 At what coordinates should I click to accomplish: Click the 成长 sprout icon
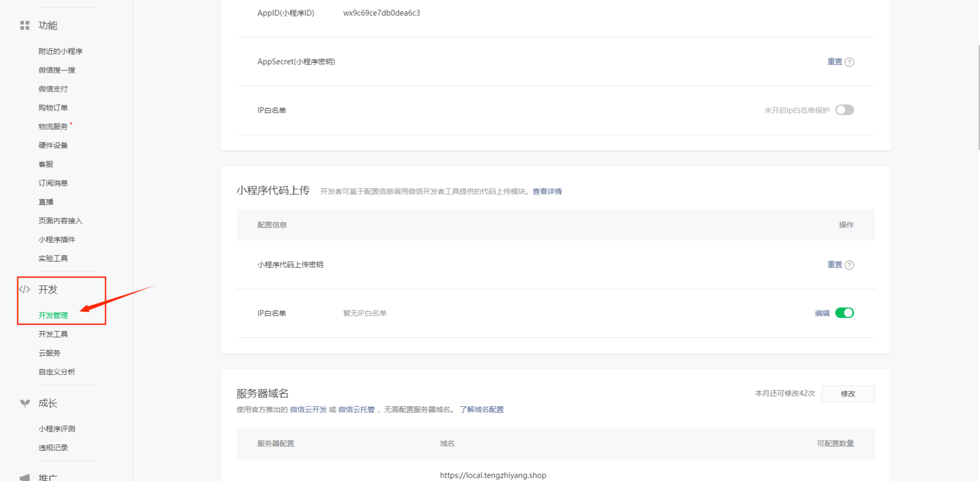pos(24,403)
